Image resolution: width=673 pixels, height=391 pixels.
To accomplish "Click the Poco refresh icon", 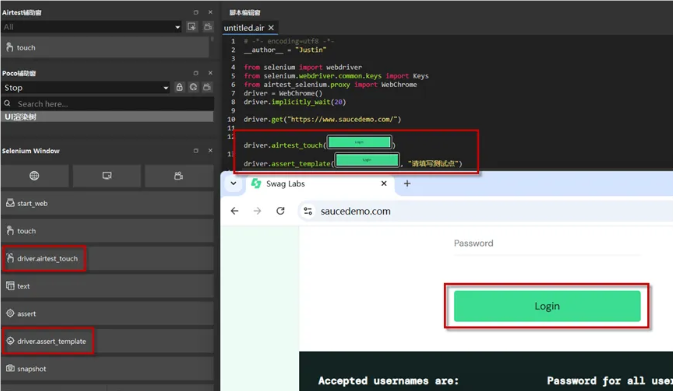I will pyautogui.click(x=194, y=87).
